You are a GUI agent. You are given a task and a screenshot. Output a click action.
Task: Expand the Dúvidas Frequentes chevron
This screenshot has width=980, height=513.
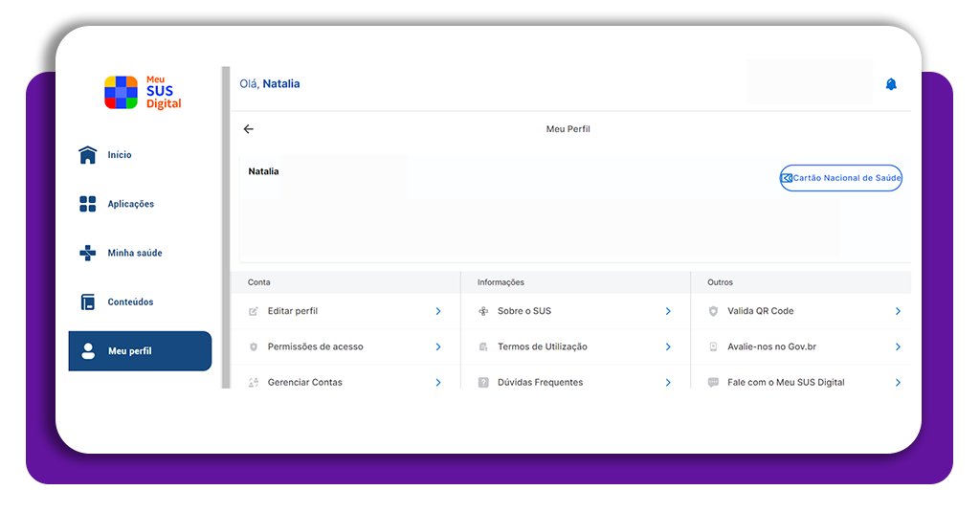click(x=668, y=383)
